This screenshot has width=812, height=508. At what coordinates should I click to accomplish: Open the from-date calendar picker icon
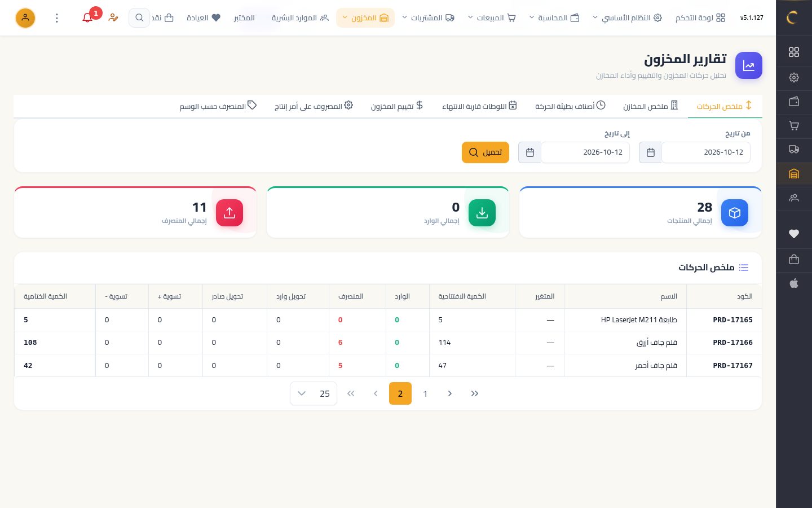click(x=650, y=152)
